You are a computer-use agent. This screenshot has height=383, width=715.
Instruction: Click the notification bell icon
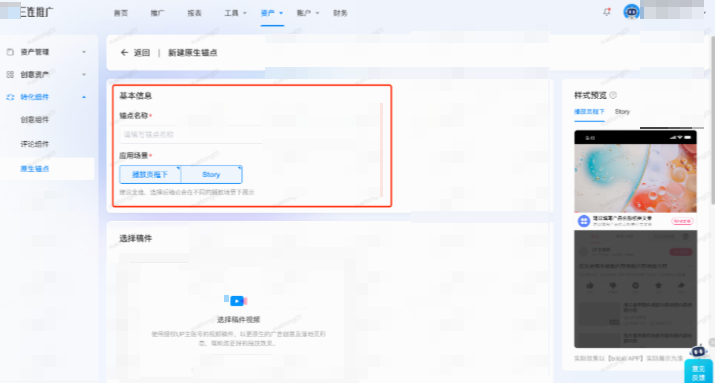(606, 12)
